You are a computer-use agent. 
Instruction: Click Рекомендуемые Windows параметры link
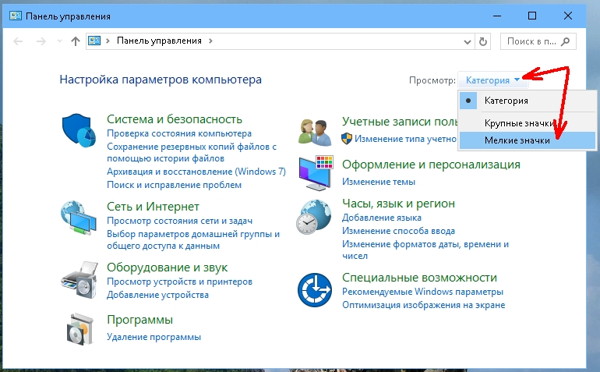click(422, 292)
